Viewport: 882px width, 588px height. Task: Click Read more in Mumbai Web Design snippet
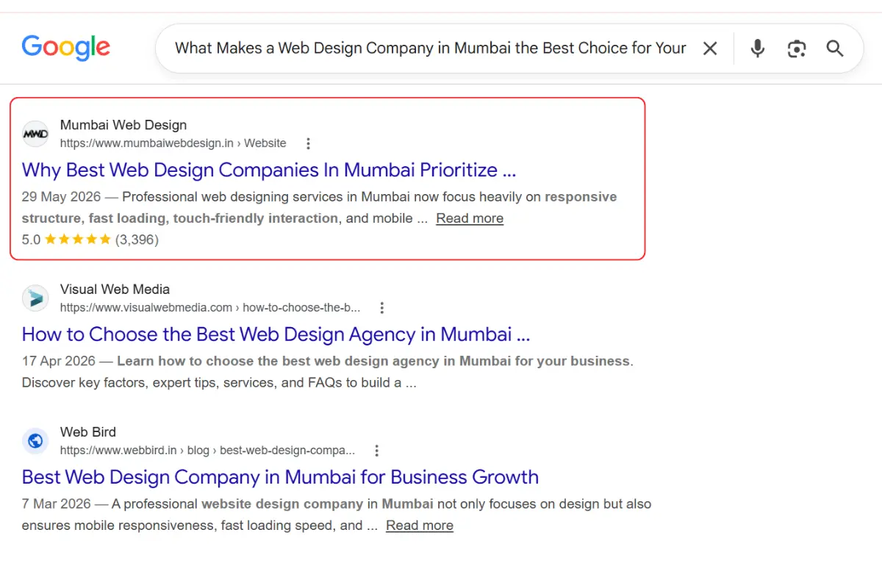[x=470, y=218]
